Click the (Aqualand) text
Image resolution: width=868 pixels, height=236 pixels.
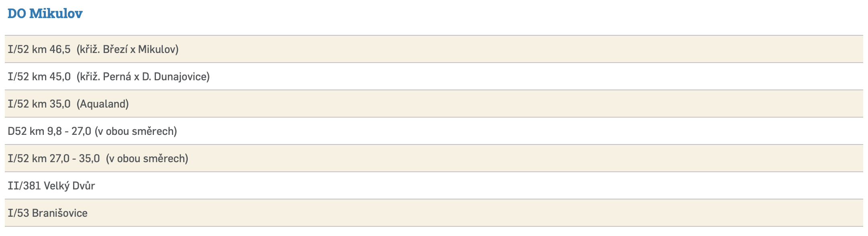pyautogui.click(x=103, y=104)
